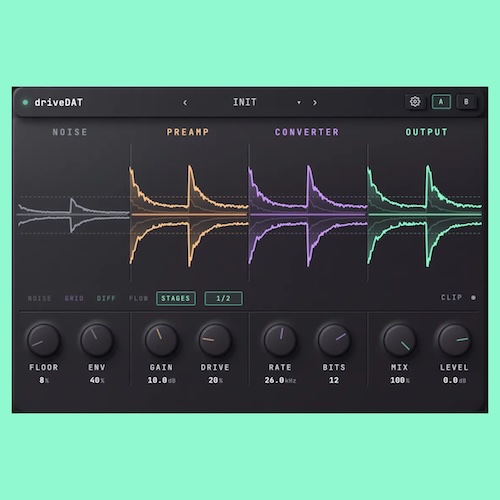Click the LEVEL knob

454,340
